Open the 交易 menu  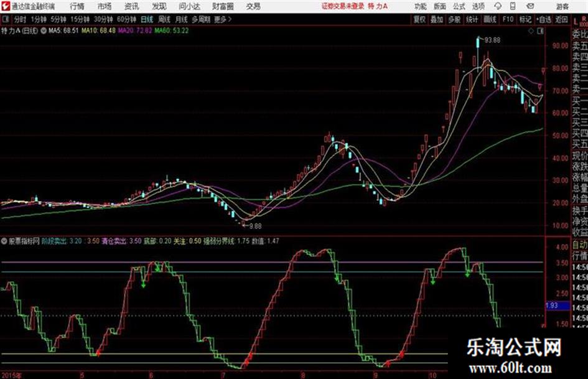click(x=253, y=6)
